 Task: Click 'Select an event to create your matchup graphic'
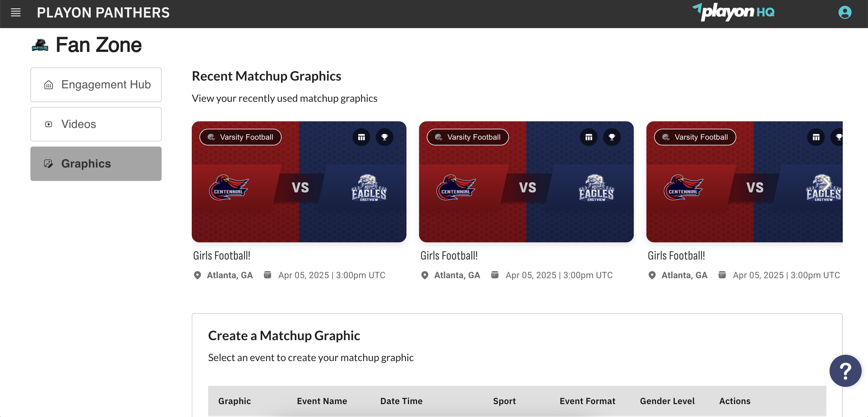click(x=311, y=357)
